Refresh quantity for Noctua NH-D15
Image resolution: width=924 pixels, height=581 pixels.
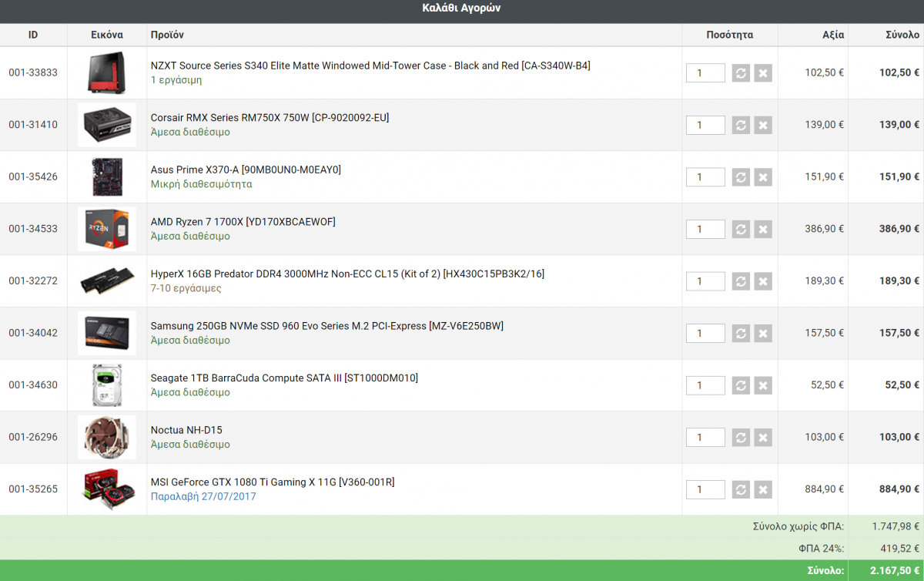(741, 437)
